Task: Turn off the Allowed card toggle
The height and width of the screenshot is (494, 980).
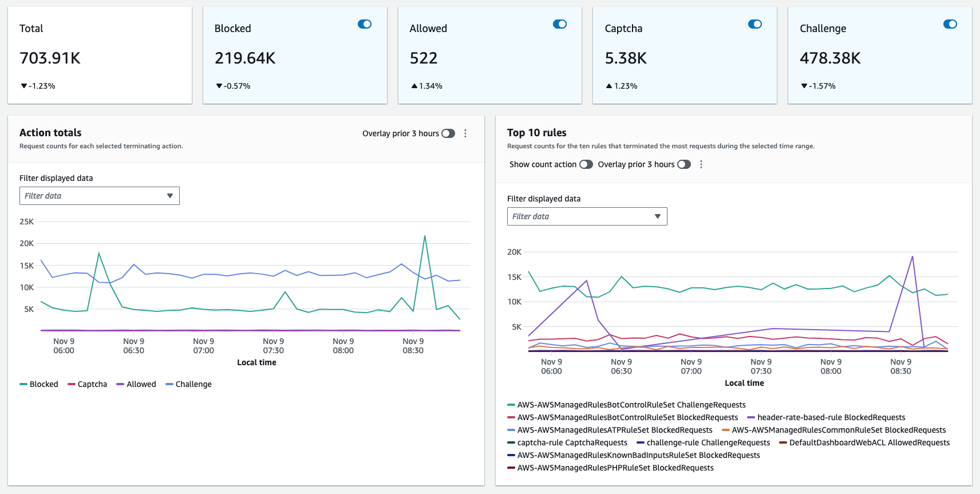Action: click(x=559, y=24)
